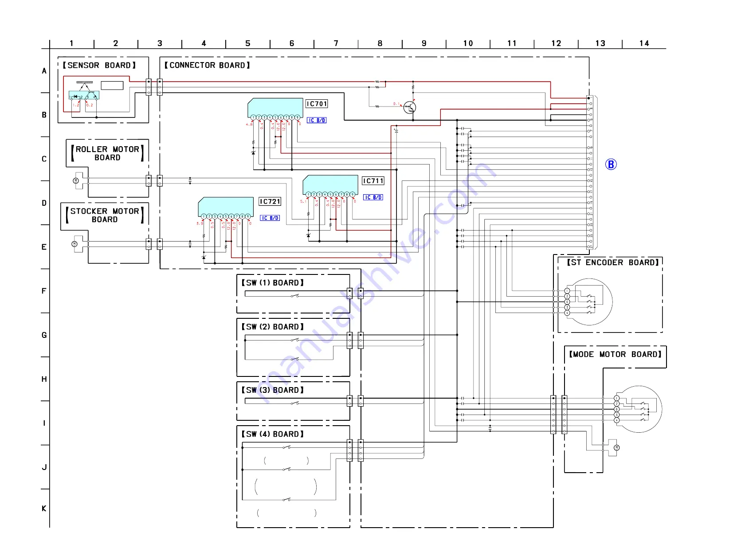The image size is (745, 560).
Task: Click the SW (3) BOARD label
Action: (x=273, y=390)
